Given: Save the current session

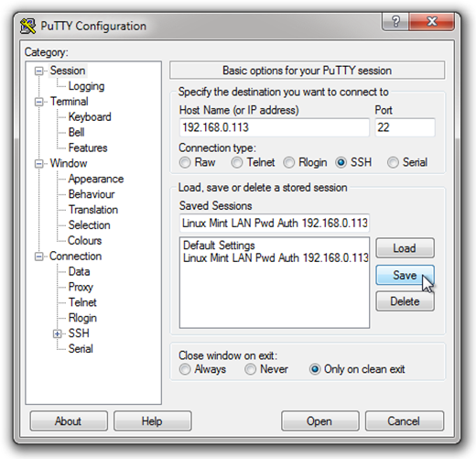Looking at the screenshot, I should 405,275.
